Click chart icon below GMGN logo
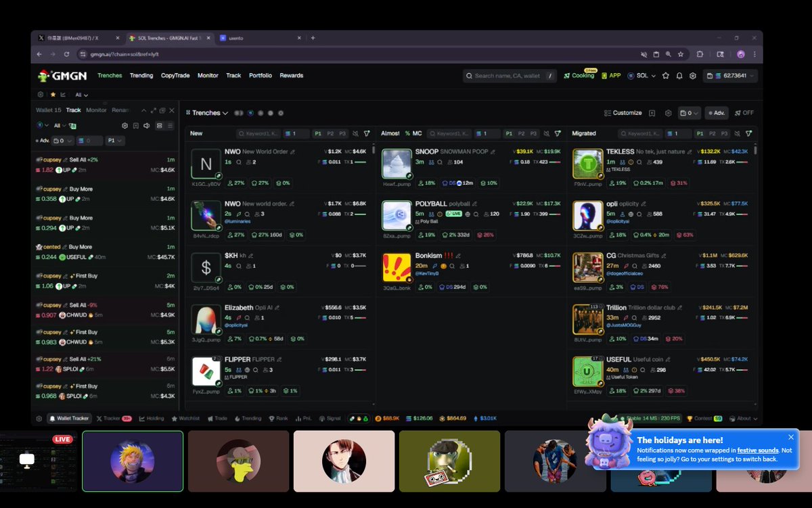Image resolution: width=812 pixels, height=508 pixels. point(64,95)
